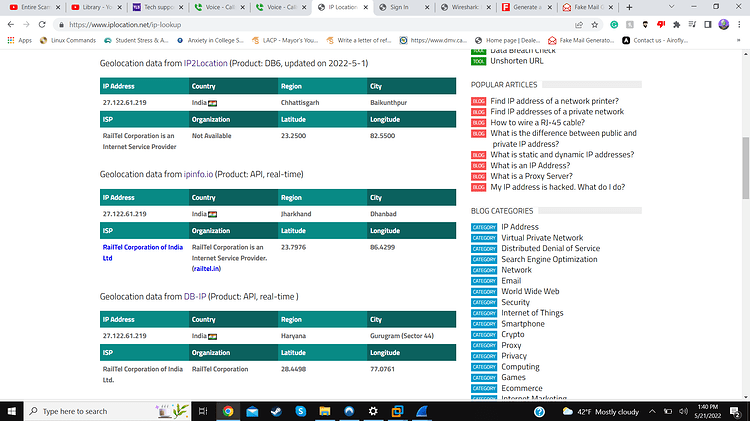750x421 pixels.
Task: Open the Mail app in the taskbar
Action: click(x=252, y=411)
